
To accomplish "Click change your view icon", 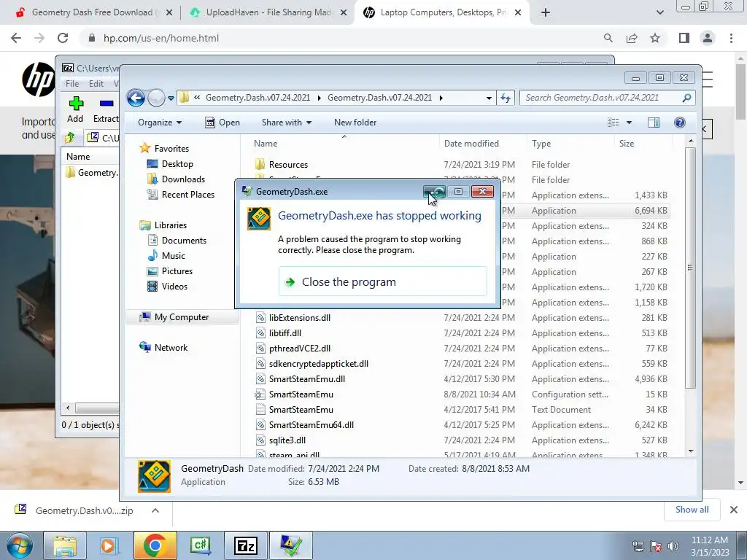I will (x=614, y=122).
